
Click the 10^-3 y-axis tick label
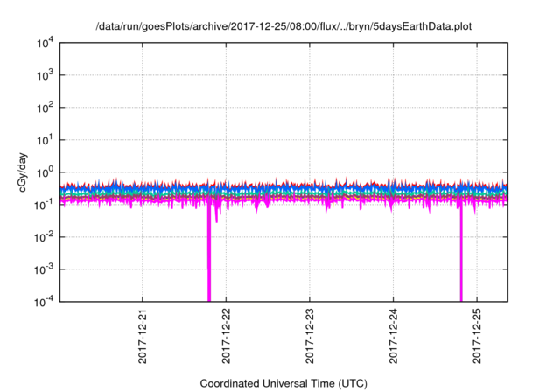tap(44, 269)
